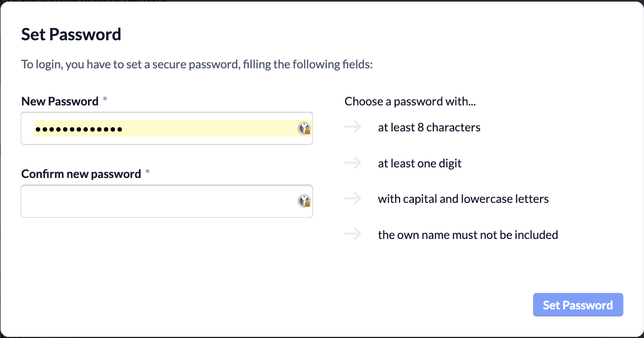Viewport: 644px width, 338px height.
Task: Focus the New Password input field
Action: (x=167, y=128)
